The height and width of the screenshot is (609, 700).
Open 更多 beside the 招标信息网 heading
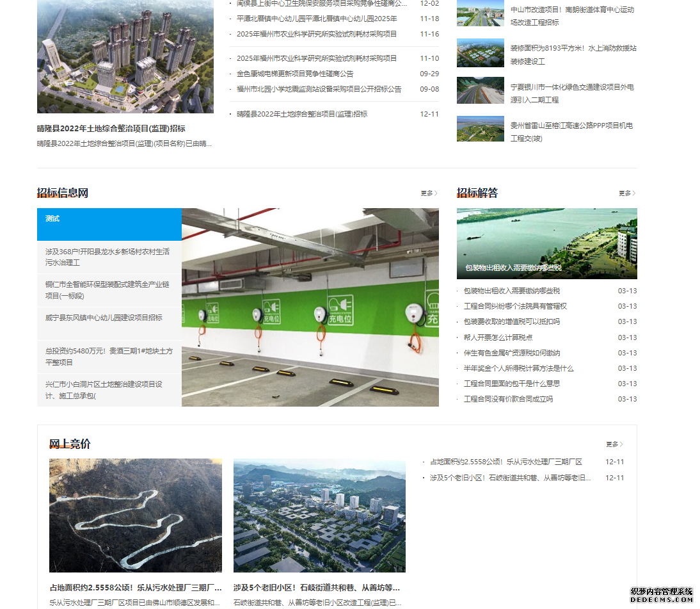tap(429, 193)
